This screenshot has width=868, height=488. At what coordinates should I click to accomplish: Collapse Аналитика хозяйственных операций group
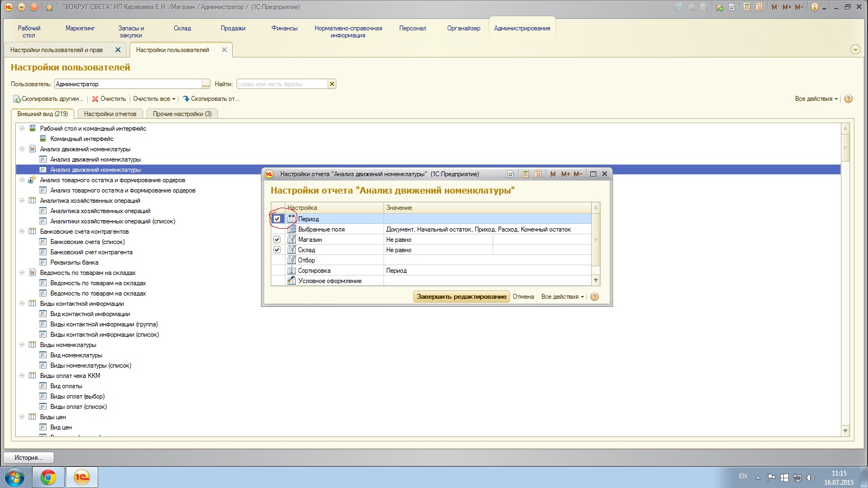[22, 201]
